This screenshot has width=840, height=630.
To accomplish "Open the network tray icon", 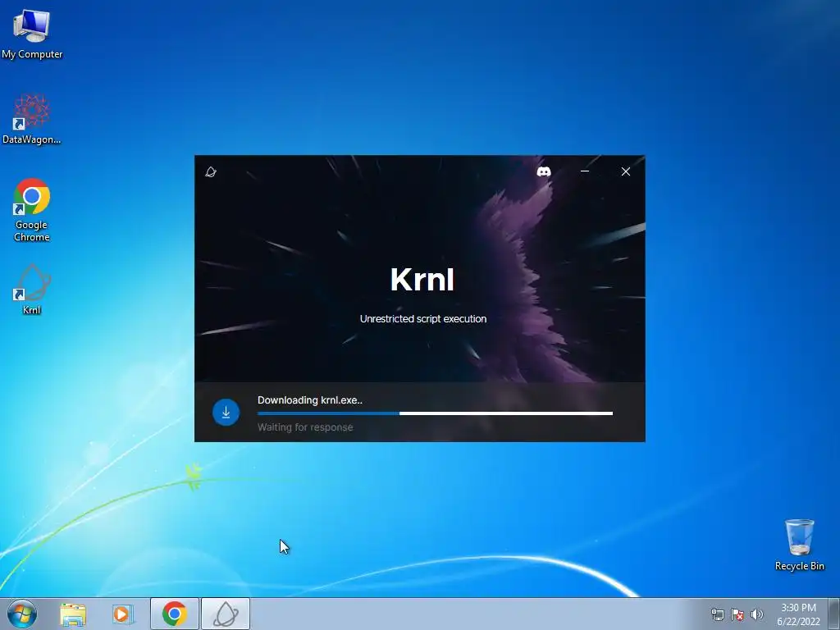I will coord(717,614).
